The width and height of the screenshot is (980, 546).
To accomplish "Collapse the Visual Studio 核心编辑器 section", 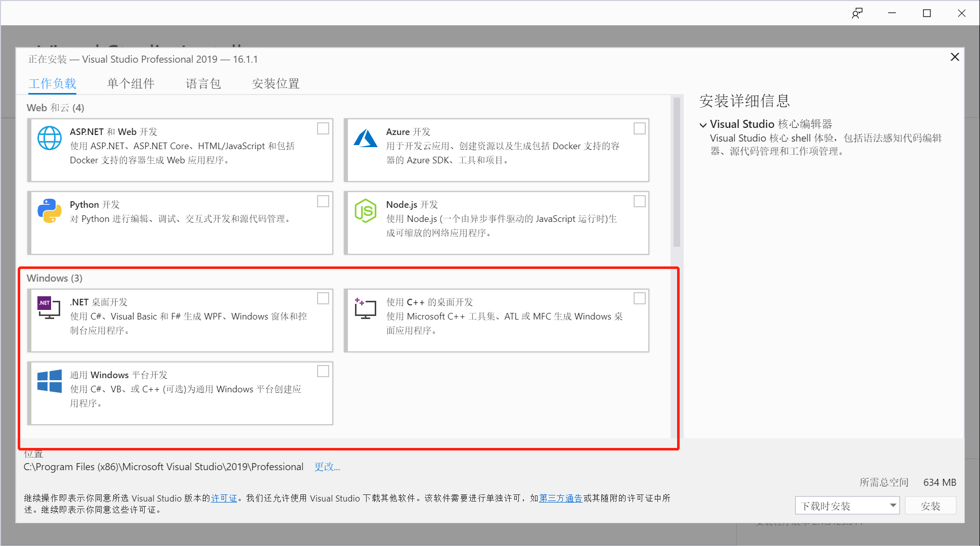I will click(x=703, y=125).
